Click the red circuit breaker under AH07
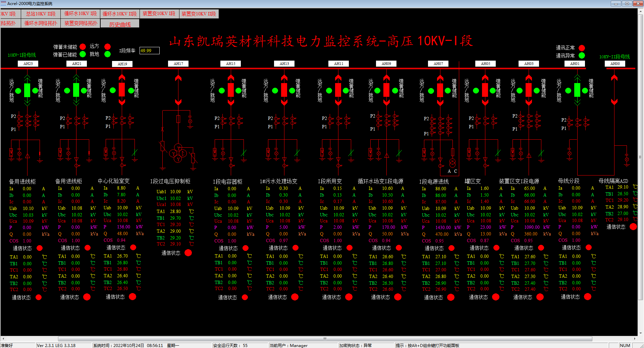This screenshot has width=644, height=348. tap(440, 90)
